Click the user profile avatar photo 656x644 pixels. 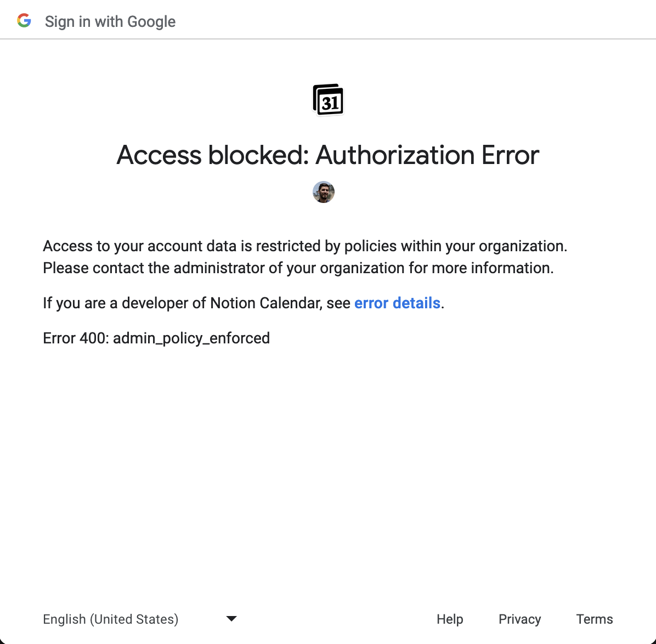pos(324,193)
